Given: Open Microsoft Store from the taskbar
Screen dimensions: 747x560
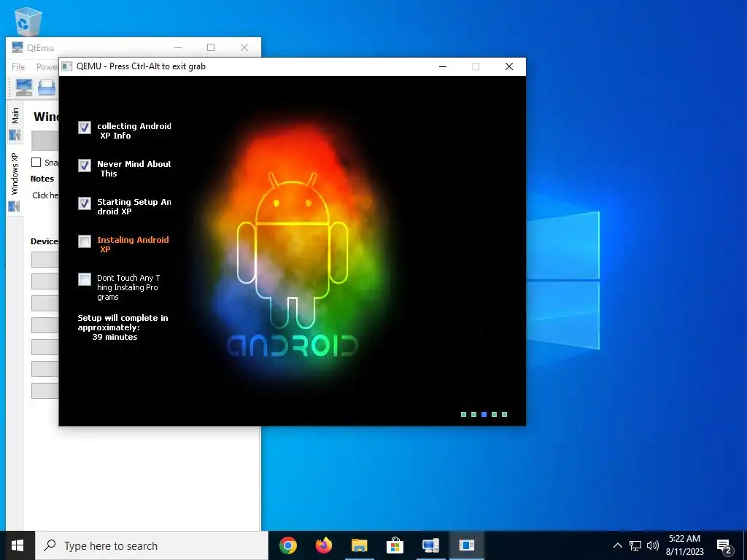Looking at the screenshot, I should click(395, 545).
